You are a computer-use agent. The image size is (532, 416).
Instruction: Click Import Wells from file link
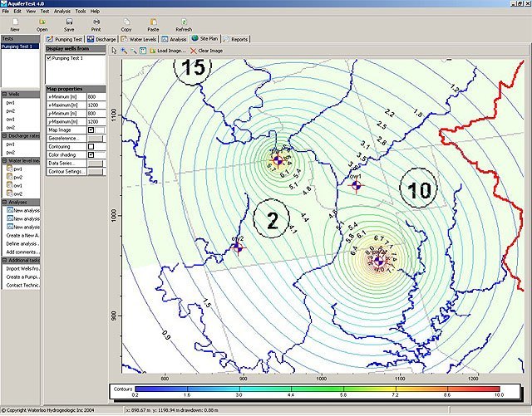(x=22, y=268)
